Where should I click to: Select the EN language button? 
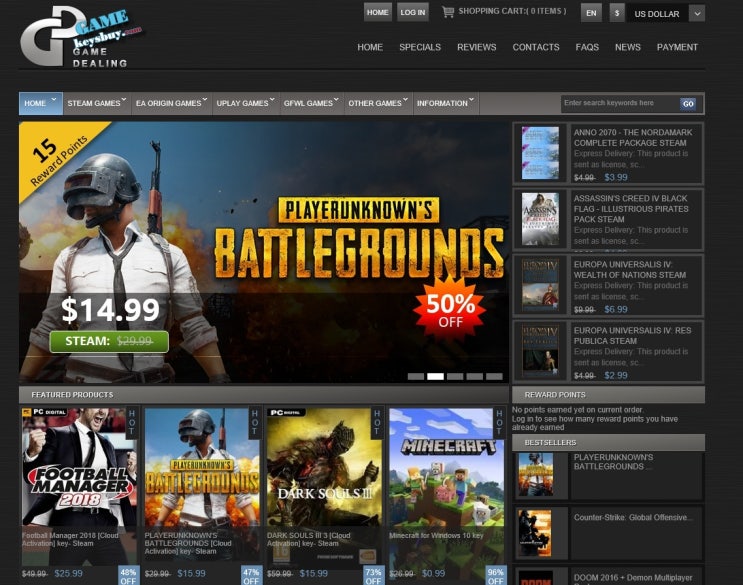coord(591,13)
